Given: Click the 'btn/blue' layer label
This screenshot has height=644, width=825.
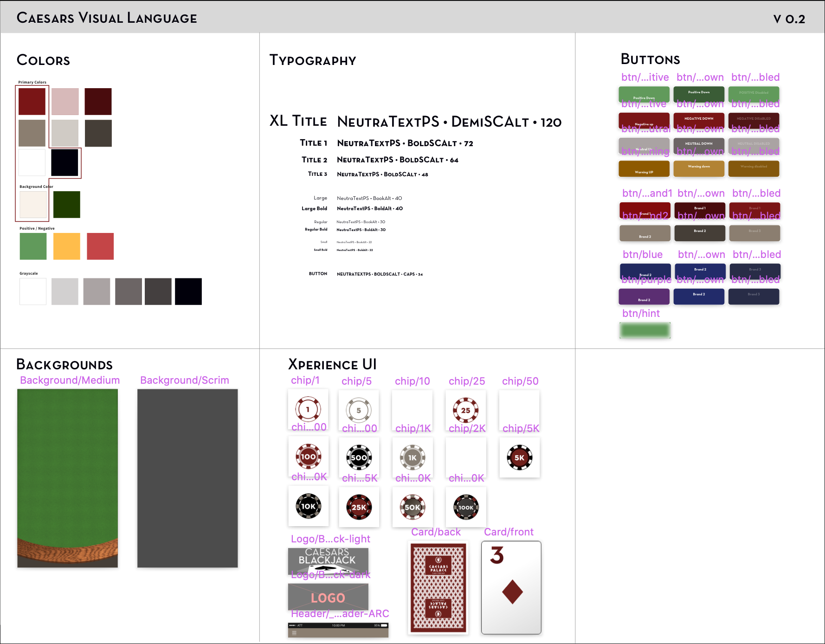Looking at the screenshot, I should click(x=643, y=255).
